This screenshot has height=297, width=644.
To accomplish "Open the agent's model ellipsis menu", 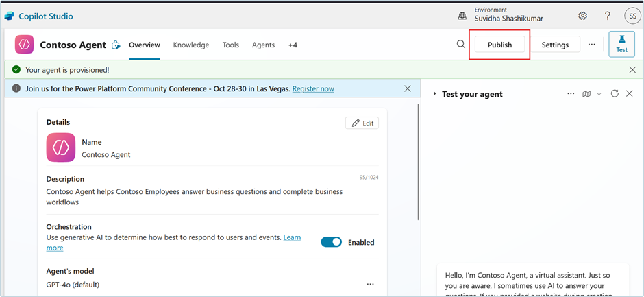I will point(370,284).
